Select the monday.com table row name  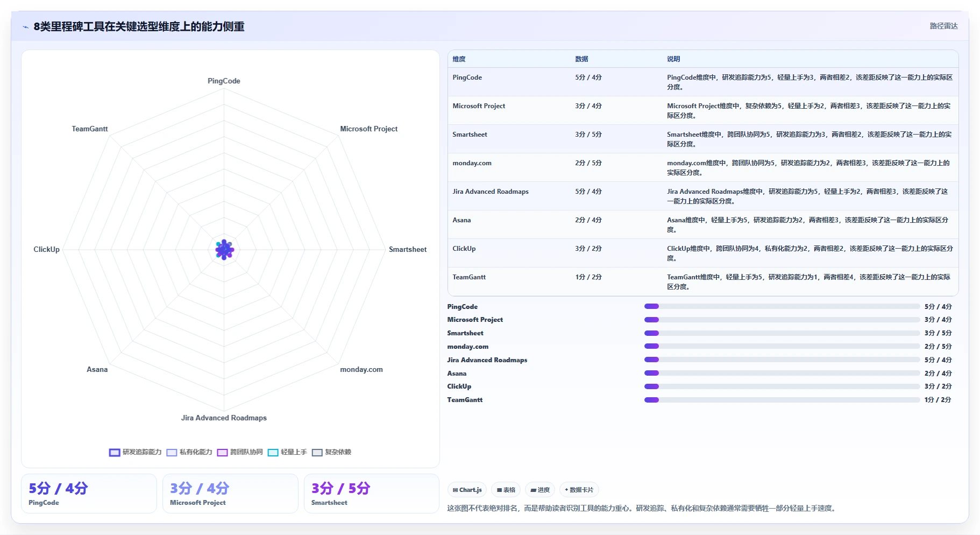point(472,163)
